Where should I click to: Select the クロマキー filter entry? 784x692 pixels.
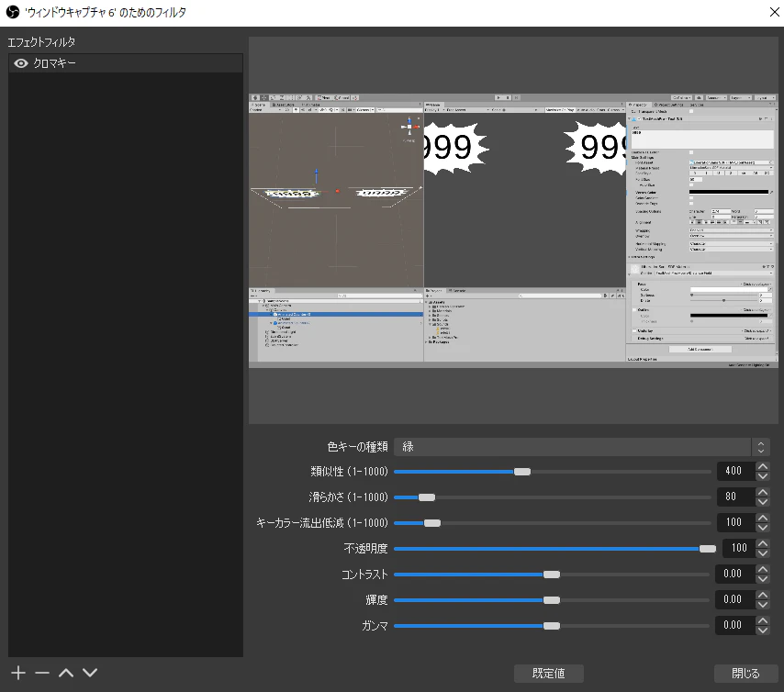[126, 63]
